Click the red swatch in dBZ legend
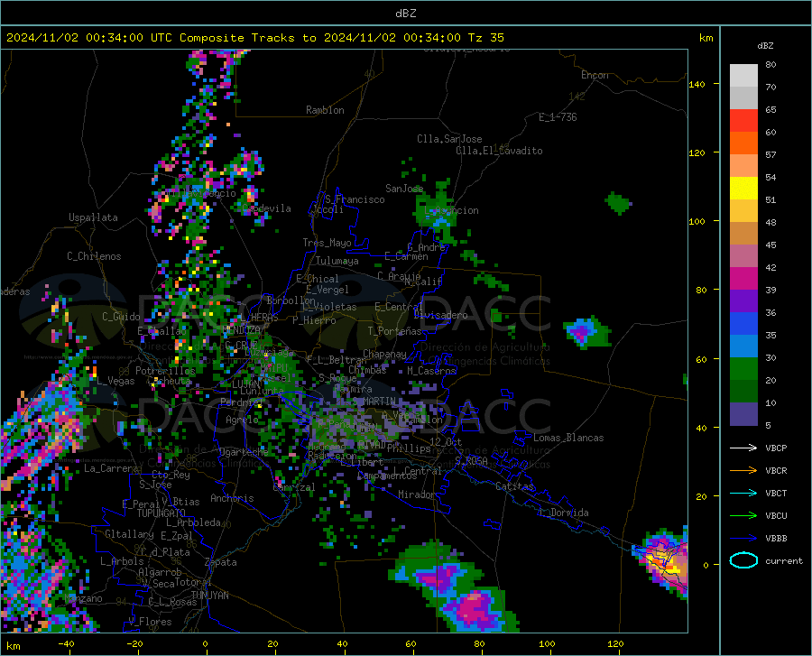This screenshot has height=656, width=812. pyautogui.click(x=743, y=121)
